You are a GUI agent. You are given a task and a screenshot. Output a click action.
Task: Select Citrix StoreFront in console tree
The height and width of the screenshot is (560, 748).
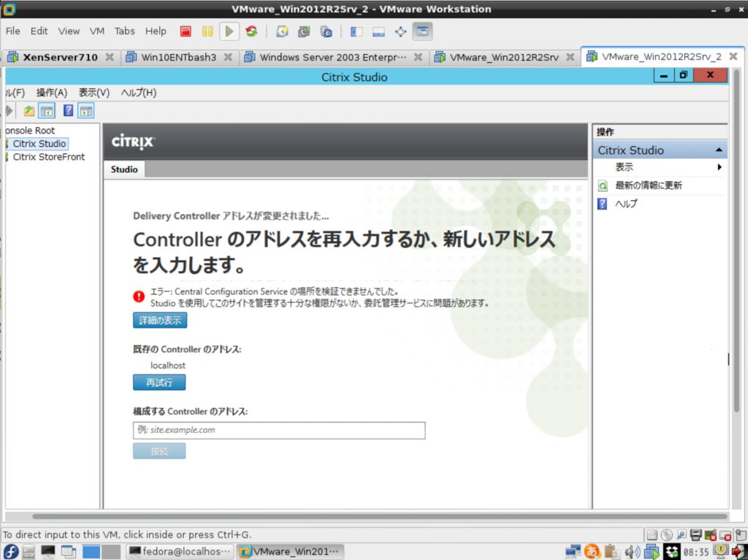tap(49, 157)
